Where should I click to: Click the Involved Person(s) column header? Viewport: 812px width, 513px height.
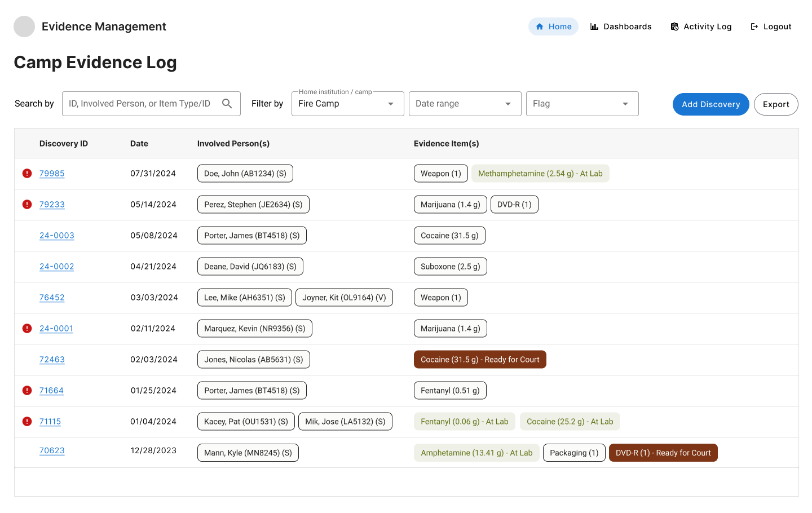point(233,144)
